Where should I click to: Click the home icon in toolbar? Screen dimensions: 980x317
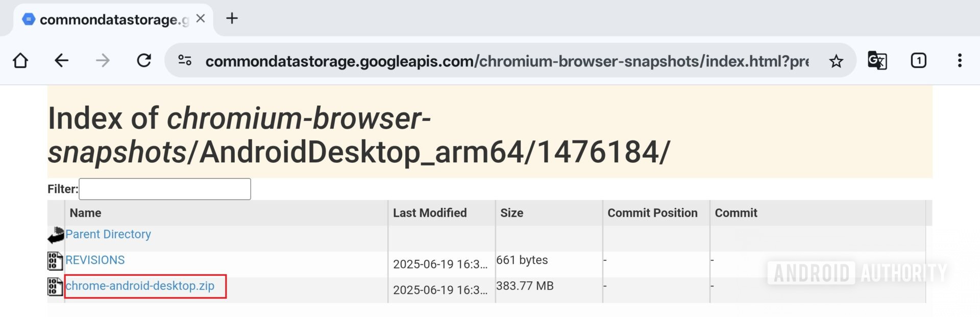pos(19,60)
